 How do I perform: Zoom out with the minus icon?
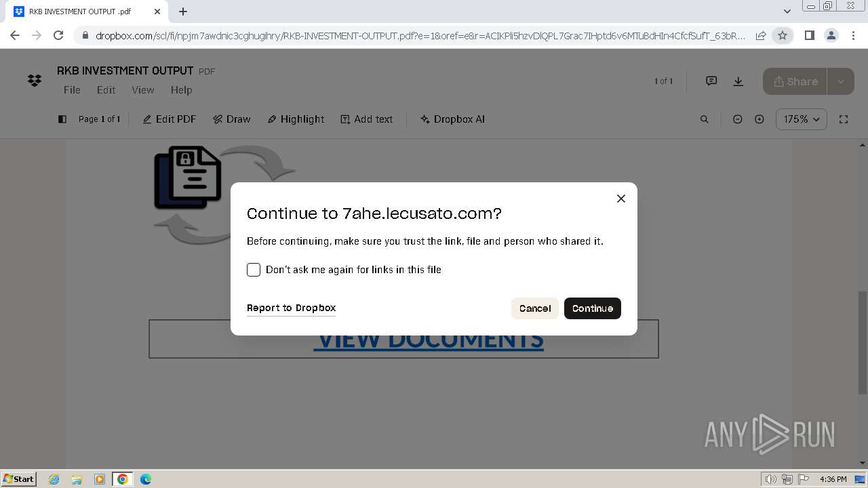738,119
